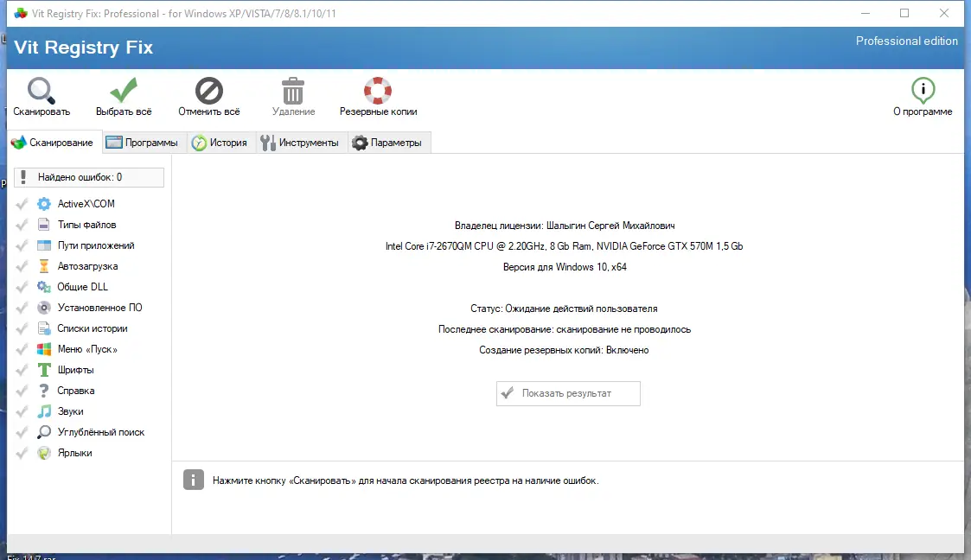The height and width of the screenshot is (560, 971).
Task: Click the Найдено ошибок: 0 header
Action: (88, 177)
